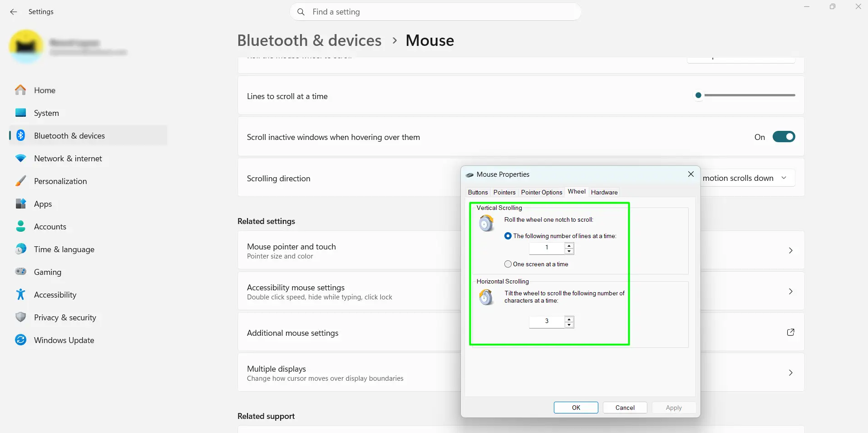This screenshot has height=433, width=868.
Task: Select Bluetooth & devices icon in sidebar
Action: click(x=20, y=135)
